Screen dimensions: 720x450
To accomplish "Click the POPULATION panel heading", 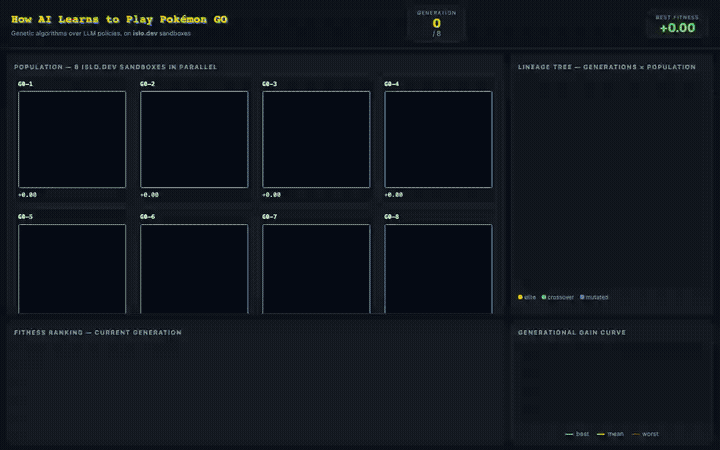I will click(x=115, y=67).
